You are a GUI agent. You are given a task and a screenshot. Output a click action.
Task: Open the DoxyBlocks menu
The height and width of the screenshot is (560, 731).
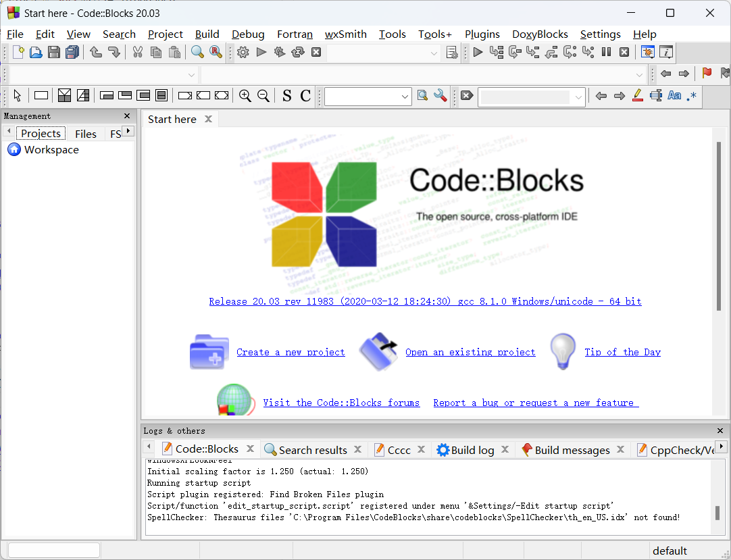point(540,34)
